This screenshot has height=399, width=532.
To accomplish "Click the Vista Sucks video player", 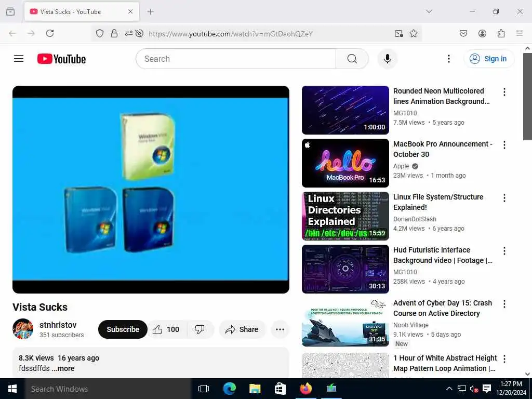I will click(151, 189).
